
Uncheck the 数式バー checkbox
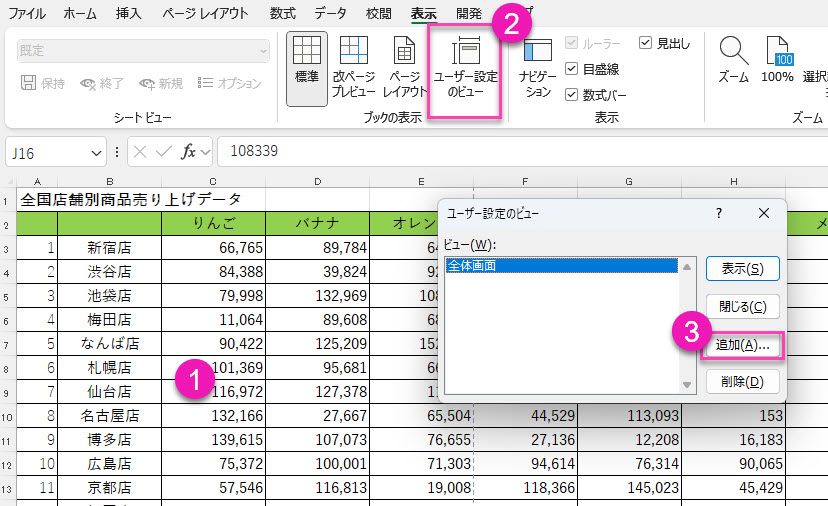[572, 95]
